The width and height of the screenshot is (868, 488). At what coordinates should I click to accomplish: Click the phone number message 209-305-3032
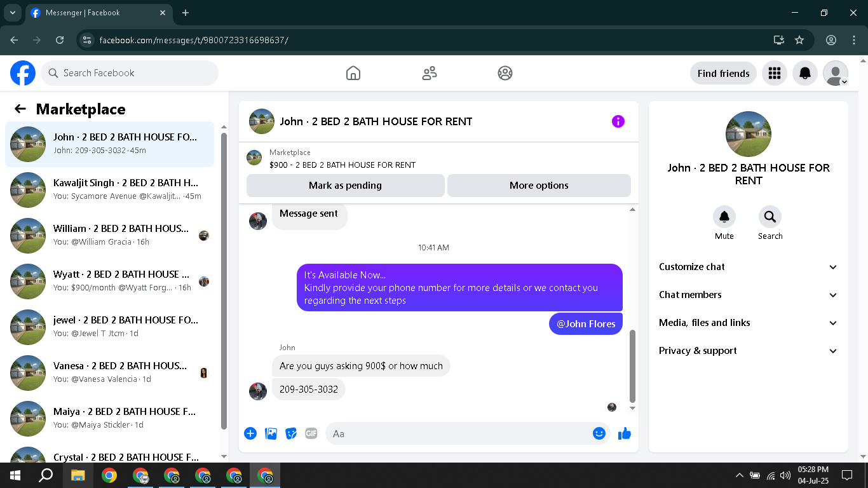coord(309,389)
